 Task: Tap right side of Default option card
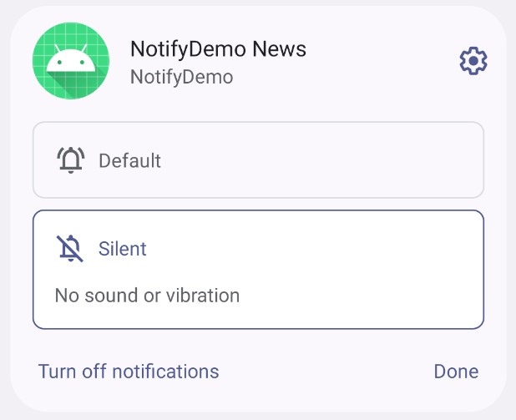(427, 160)
